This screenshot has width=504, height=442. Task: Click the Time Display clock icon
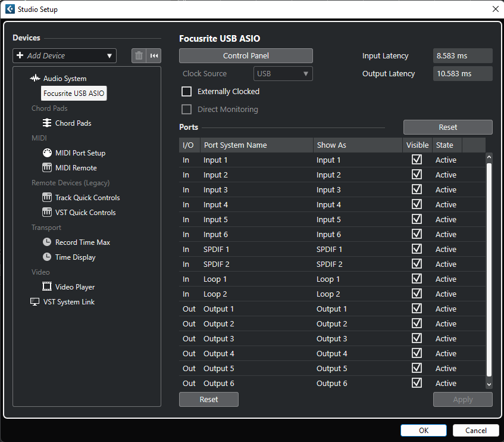47,257
